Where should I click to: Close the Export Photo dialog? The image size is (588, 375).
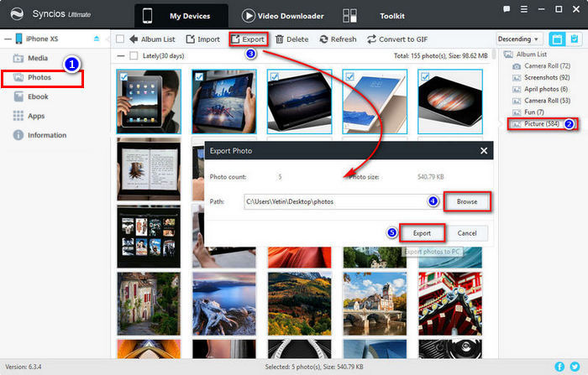(484, 151)
